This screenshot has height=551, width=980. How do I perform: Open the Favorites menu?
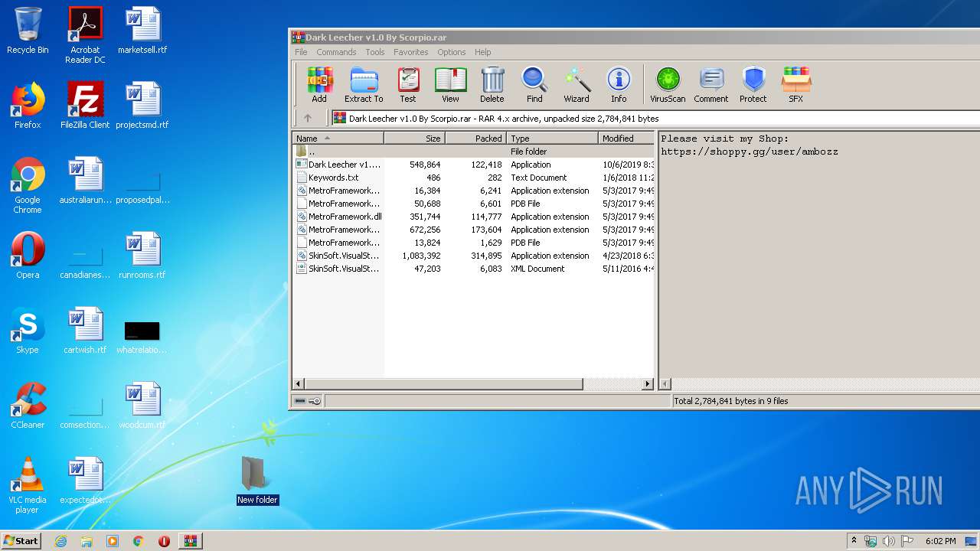coord(411,52)
